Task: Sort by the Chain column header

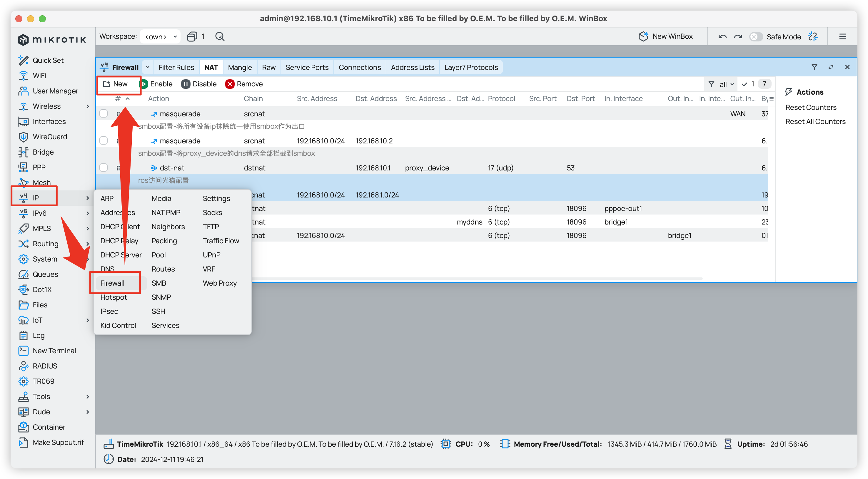Action: 253,99
